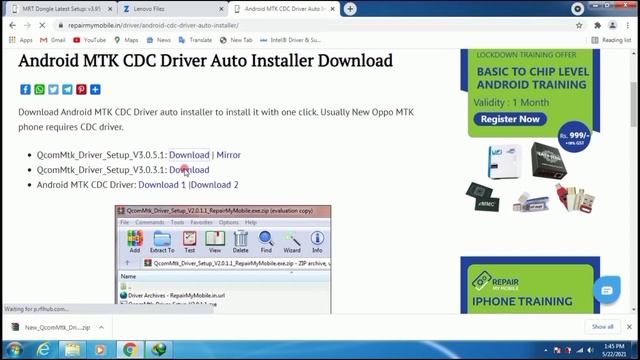Close the MRT Dongle tab
The width and height of the screenshot is (640, 360).
(110, 9)
